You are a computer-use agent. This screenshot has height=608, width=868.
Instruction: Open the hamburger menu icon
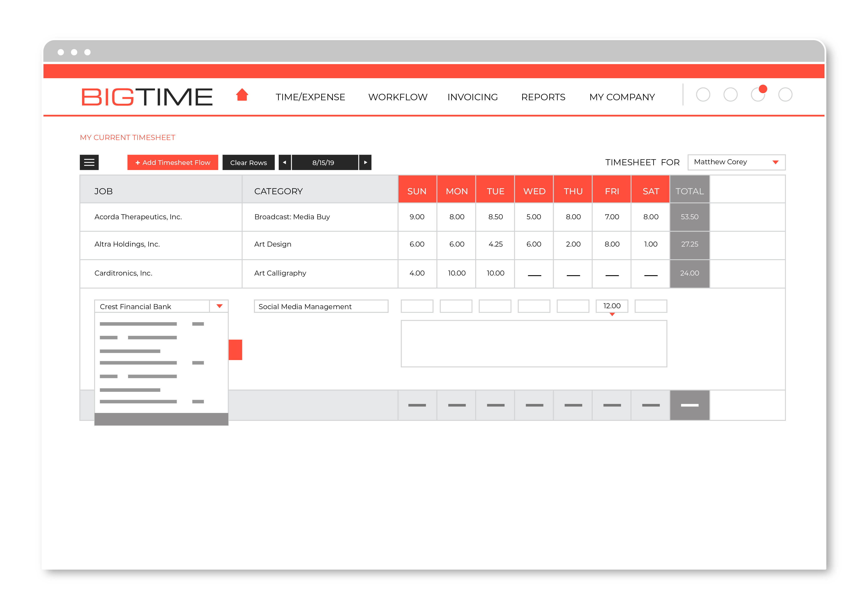coord(89,162)
